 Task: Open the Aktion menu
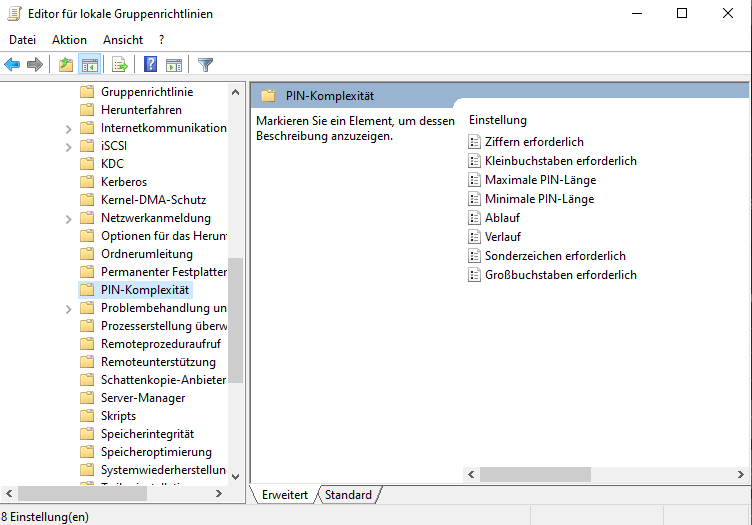pyautogui.click(x=70, y=40)
